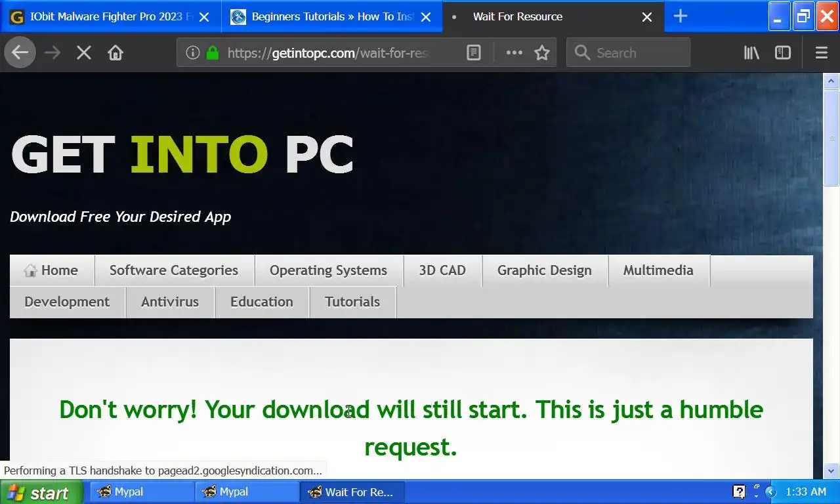
Task: Click the GET INTO PC site logo
Action: [x=182, y=155]
